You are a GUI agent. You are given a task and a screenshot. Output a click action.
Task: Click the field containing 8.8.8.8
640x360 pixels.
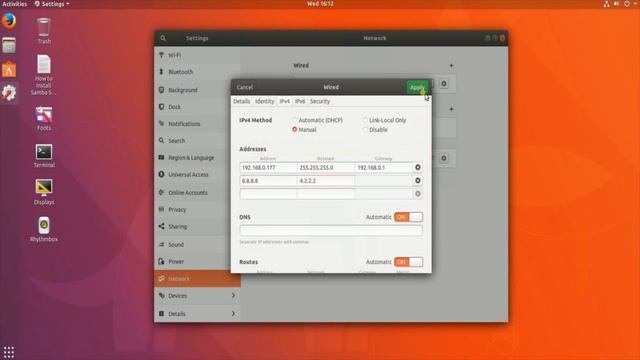(268, 180)
